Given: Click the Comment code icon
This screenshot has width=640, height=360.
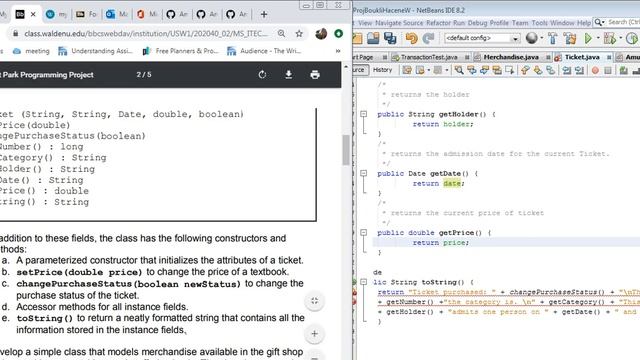Looking at the screenshot, I should 623,70.
